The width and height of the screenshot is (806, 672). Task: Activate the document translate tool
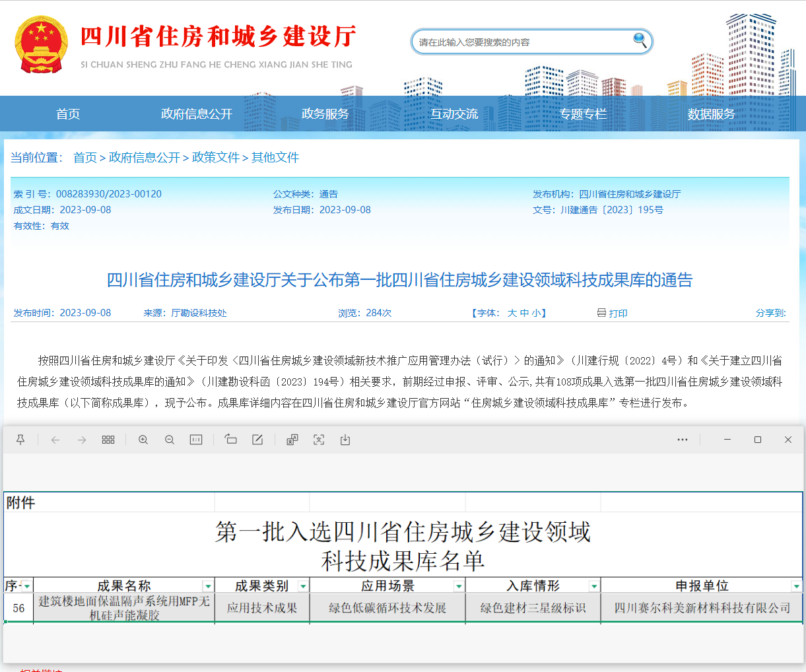tap(292, 439)
